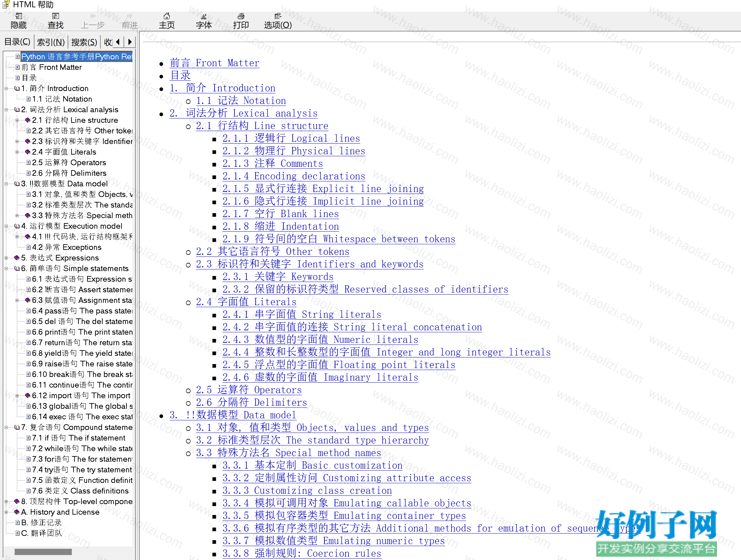Click page icon beside 7.1 if 语句 tree item

click(28, 438)
